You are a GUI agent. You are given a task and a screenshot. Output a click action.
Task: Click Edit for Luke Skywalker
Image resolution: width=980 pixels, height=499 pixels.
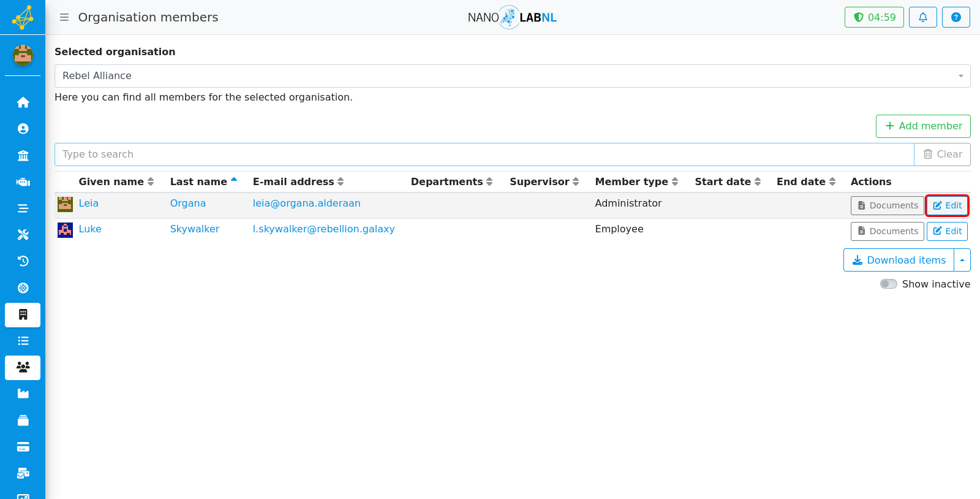(947, 231)
